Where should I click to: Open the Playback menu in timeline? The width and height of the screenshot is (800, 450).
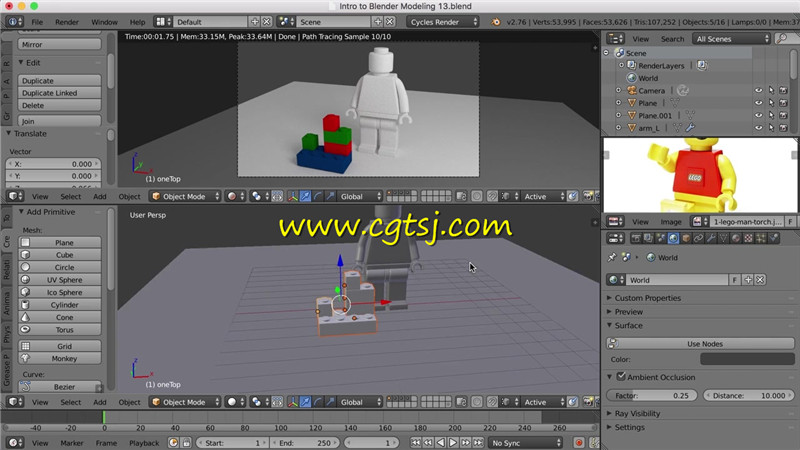pos(144,443)
